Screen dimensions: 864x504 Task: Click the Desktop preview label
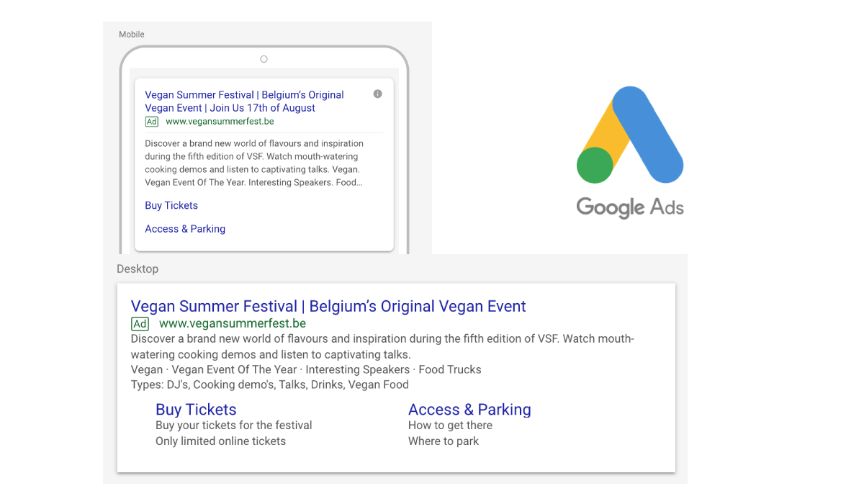tap(138, 269)
